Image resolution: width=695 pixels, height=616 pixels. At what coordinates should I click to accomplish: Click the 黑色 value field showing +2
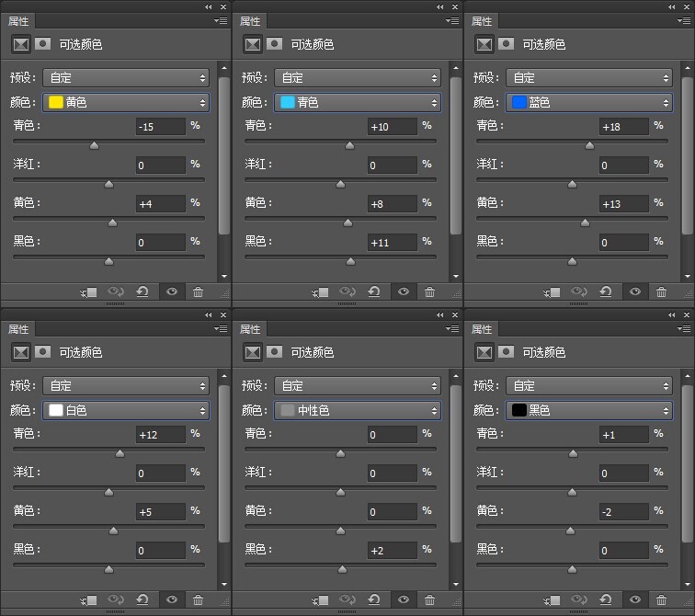pyautogui.click(x=393, y=551)
